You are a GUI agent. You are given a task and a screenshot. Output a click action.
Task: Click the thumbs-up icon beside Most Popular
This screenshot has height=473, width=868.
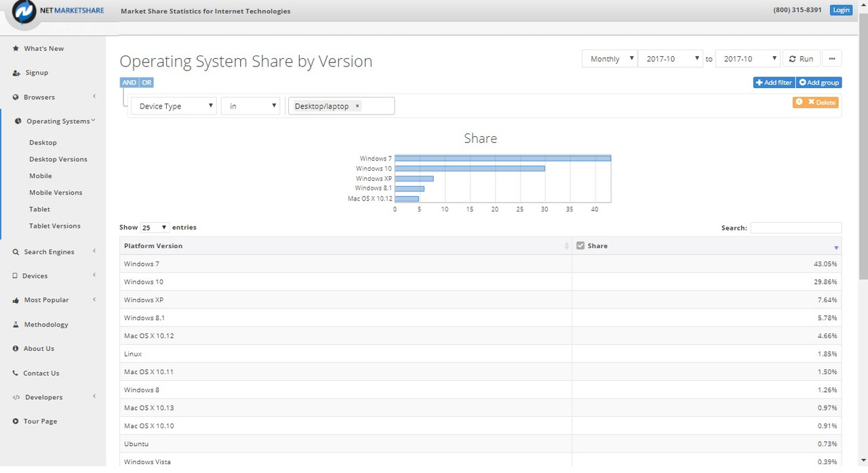click(16, 300)
